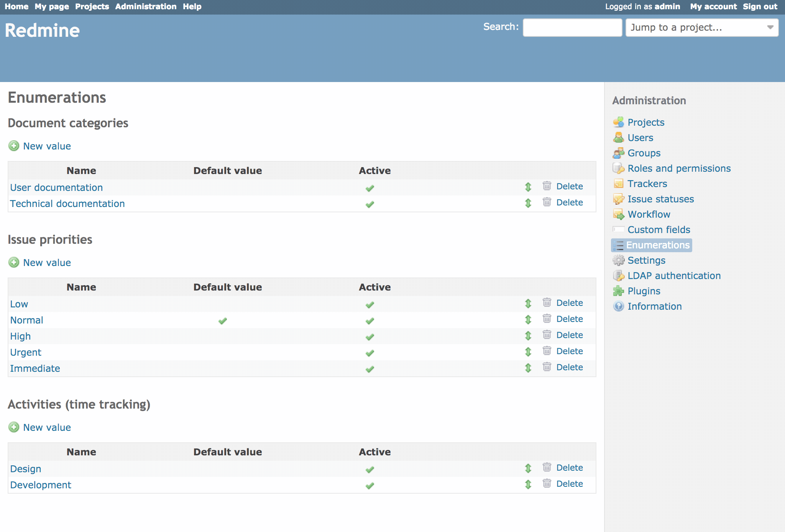Delete the High priority
The height and width of the screenshot is (532, 785).
click(570, 335)
